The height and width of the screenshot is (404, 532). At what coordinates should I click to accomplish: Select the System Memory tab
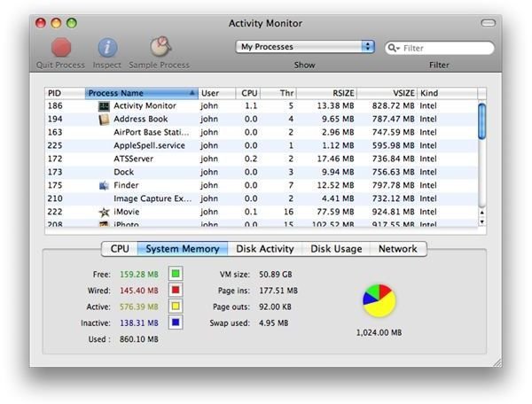pos(183,249)
